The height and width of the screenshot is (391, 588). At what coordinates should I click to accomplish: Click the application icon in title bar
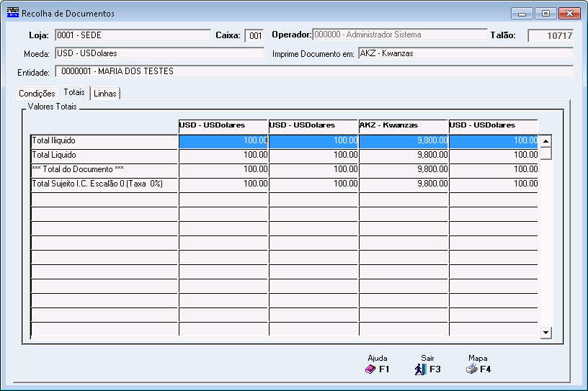(x=13, y=14)
